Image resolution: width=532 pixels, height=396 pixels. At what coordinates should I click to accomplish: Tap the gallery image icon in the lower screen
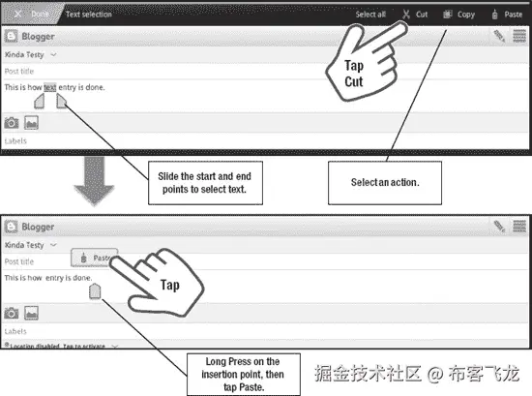(x=31, y=313)
